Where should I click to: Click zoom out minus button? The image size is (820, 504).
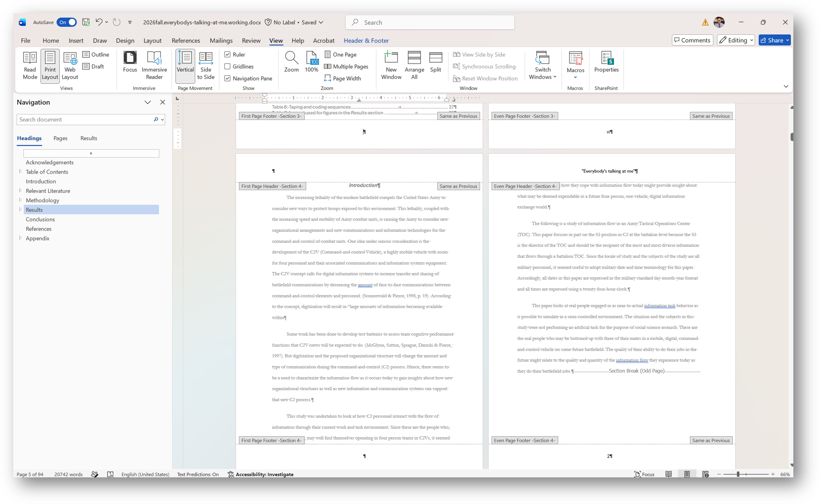pos(719,474)
